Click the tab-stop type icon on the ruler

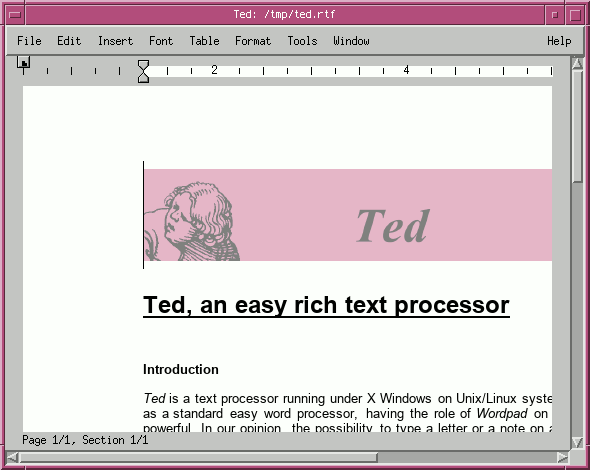coord(23,62)
